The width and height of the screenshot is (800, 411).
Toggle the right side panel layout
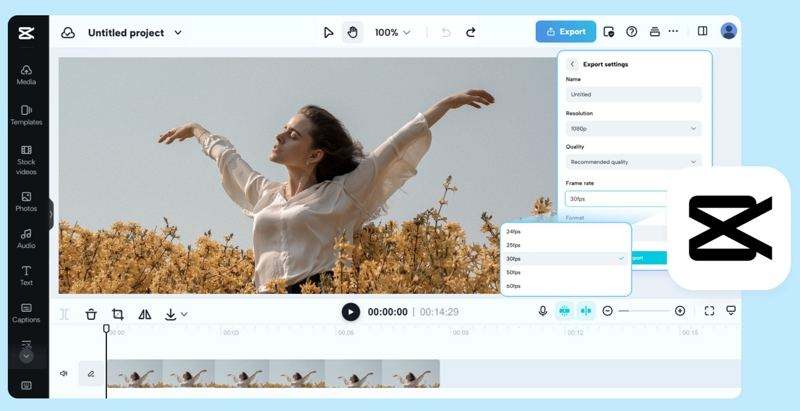(x=702, y=32)
